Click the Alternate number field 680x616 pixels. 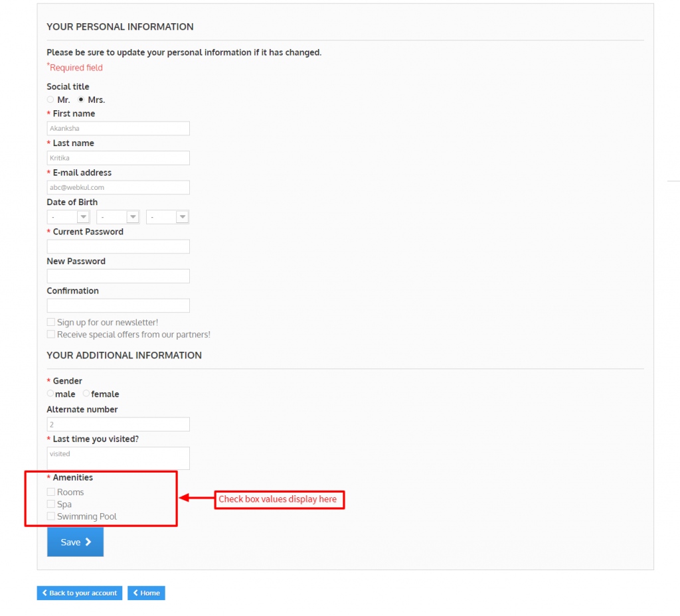(x=118, y=424)
